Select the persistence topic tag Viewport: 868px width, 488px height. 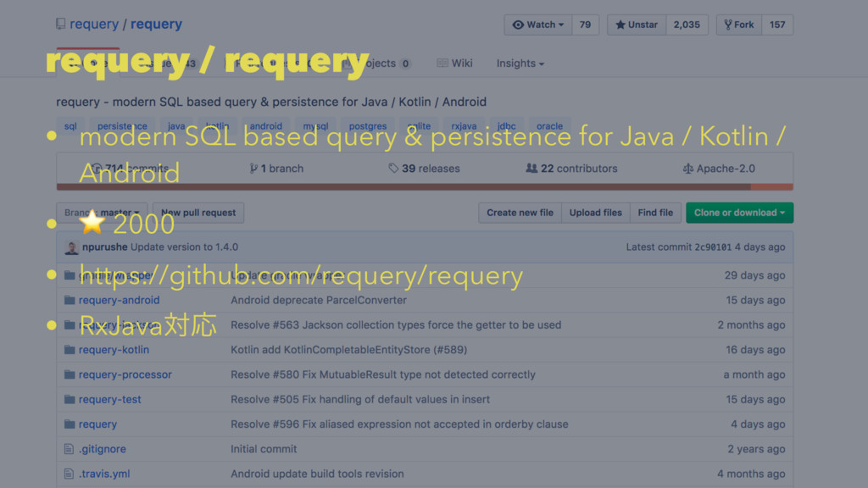coord(122,126)
